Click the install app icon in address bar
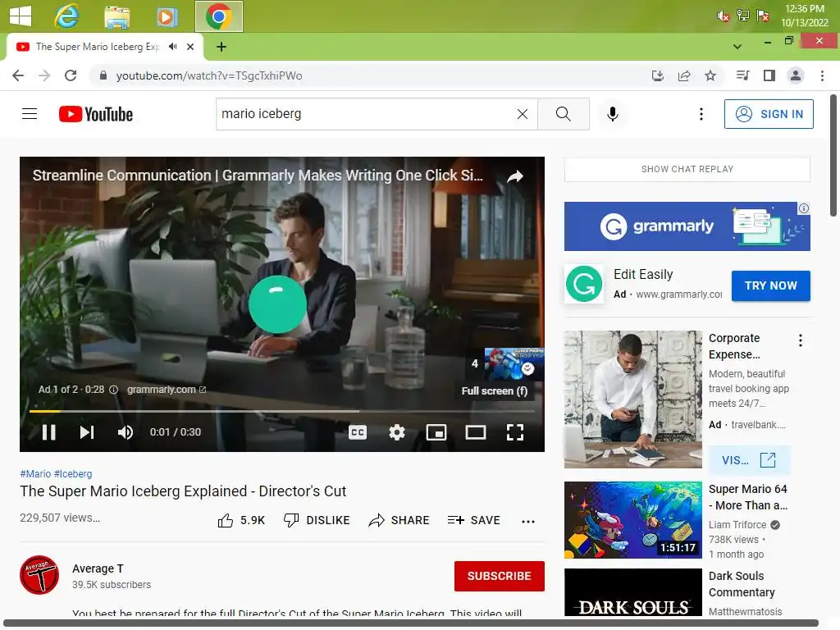 click(x=657, y=75)
